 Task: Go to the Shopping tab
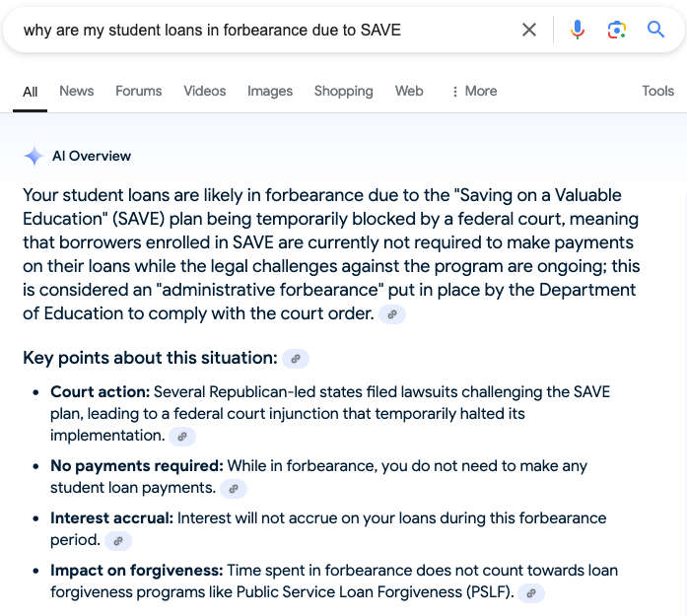tap(343, 91)
